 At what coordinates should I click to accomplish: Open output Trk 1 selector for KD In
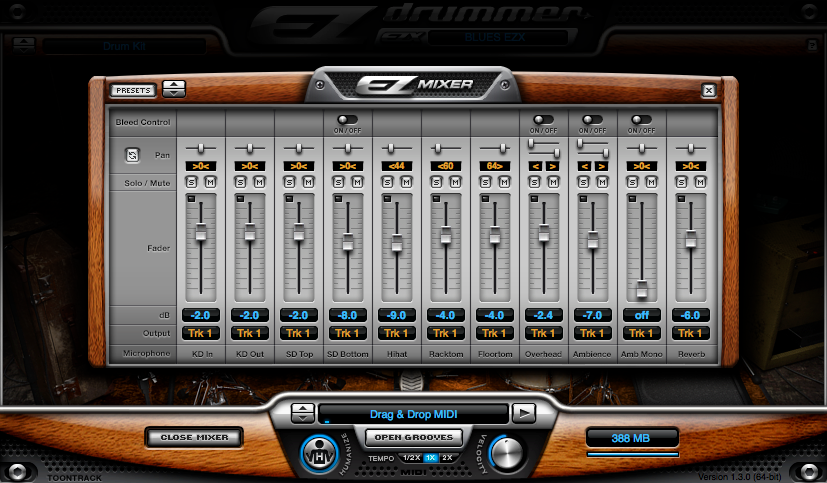[201, 333]
